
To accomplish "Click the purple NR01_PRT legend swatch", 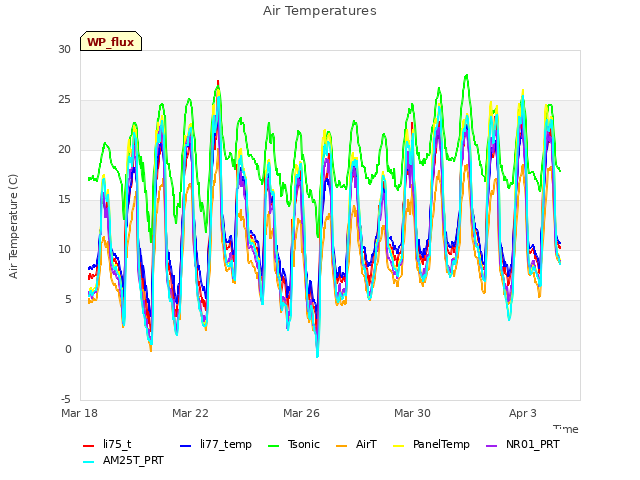I will click(492, 446).
